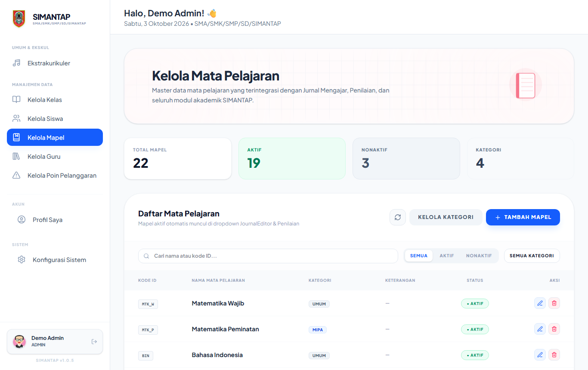The height and width of the screenshot is (370, 588).
Task: Click the BIN code chip
Action: [145, 356]
